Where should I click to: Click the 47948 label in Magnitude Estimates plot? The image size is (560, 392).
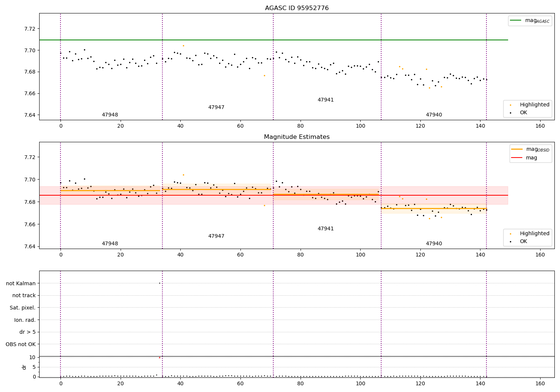click(110, 244)
